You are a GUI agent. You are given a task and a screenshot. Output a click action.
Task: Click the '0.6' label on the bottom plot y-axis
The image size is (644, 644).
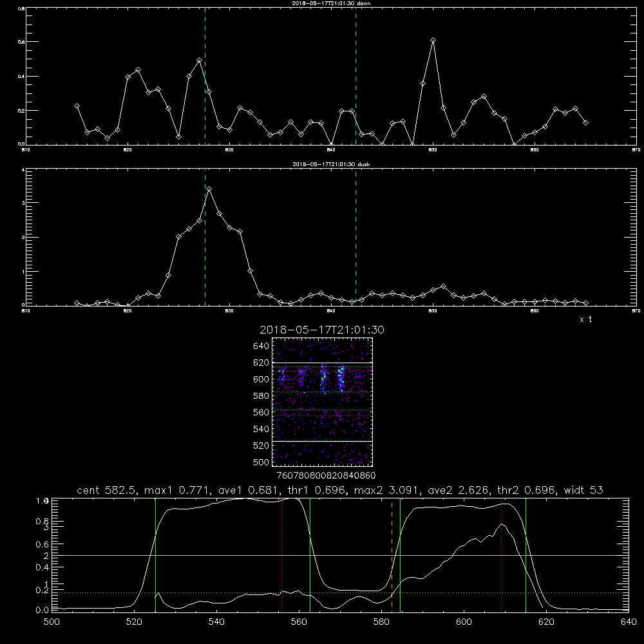click(43, 544)
